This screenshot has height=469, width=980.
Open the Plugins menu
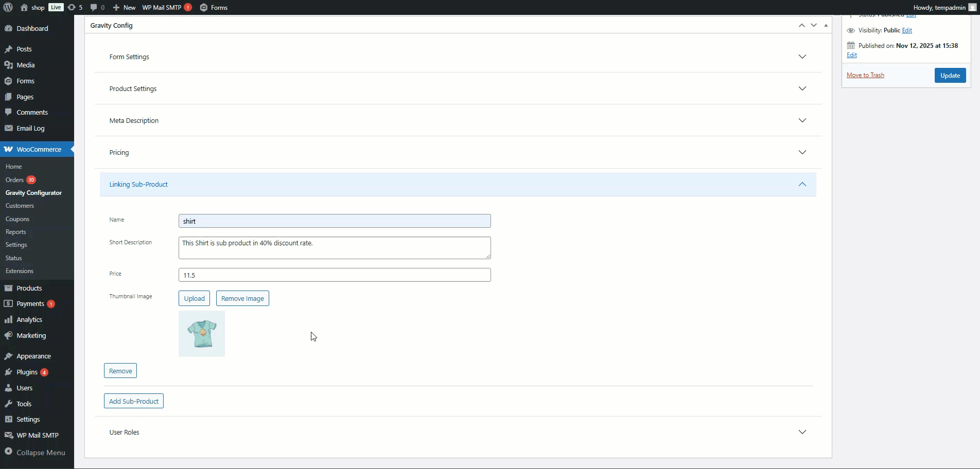pos(27,372)
